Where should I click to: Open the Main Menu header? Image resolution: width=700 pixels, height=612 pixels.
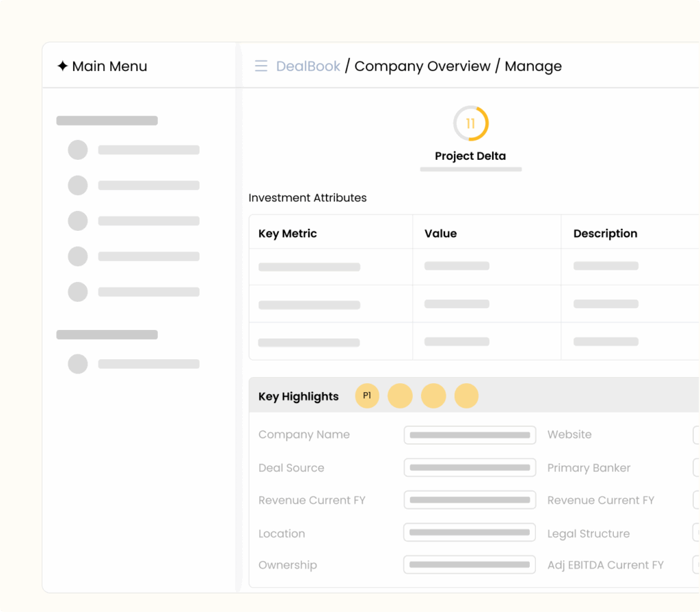[109, 66]
